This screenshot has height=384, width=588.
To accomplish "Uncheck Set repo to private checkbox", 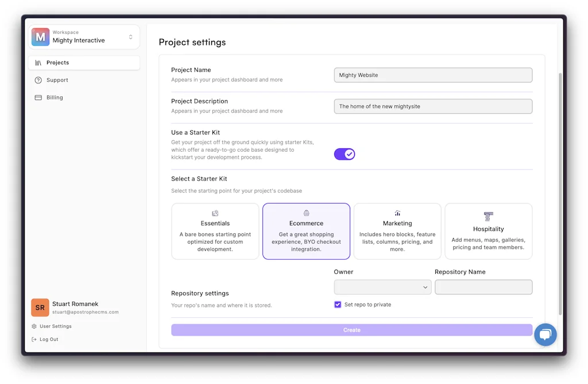I will click(x=338, y=305).
